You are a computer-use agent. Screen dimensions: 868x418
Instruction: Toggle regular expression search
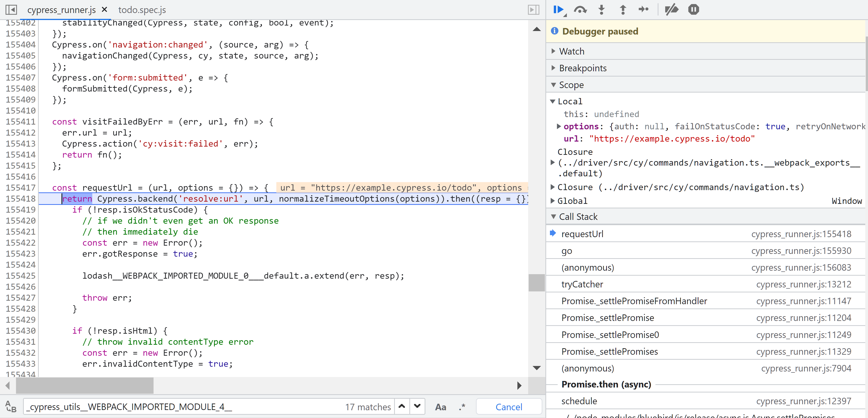[462, 407]
